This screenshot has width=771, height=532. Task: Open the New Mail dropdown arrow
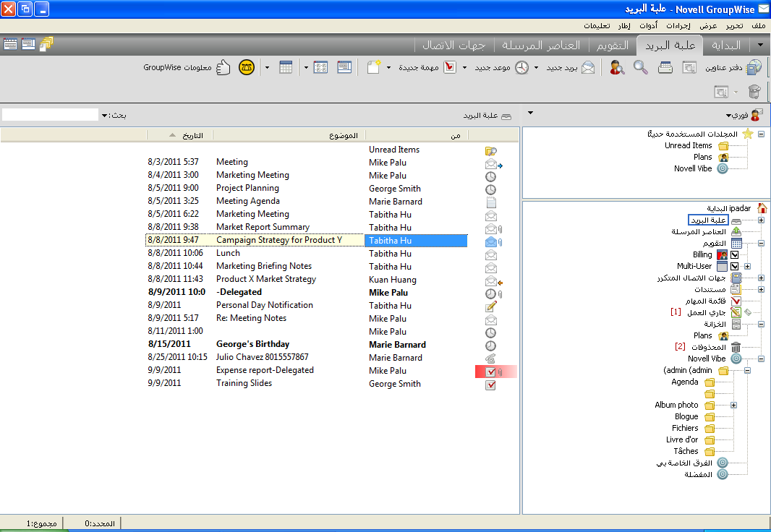(536, 67)
